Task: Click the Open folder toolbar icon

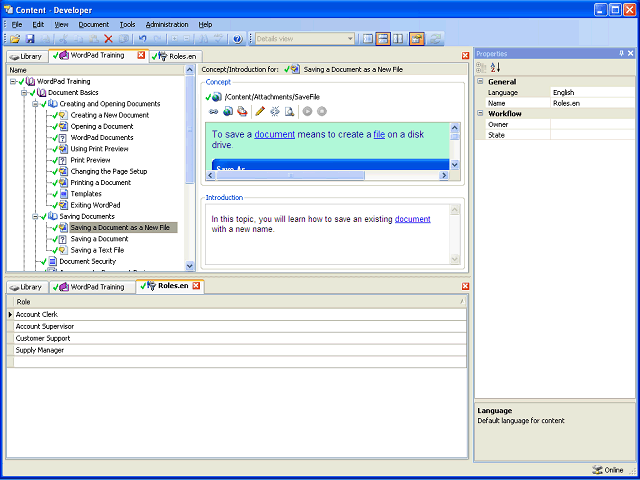Action: (x=15, y=39)
